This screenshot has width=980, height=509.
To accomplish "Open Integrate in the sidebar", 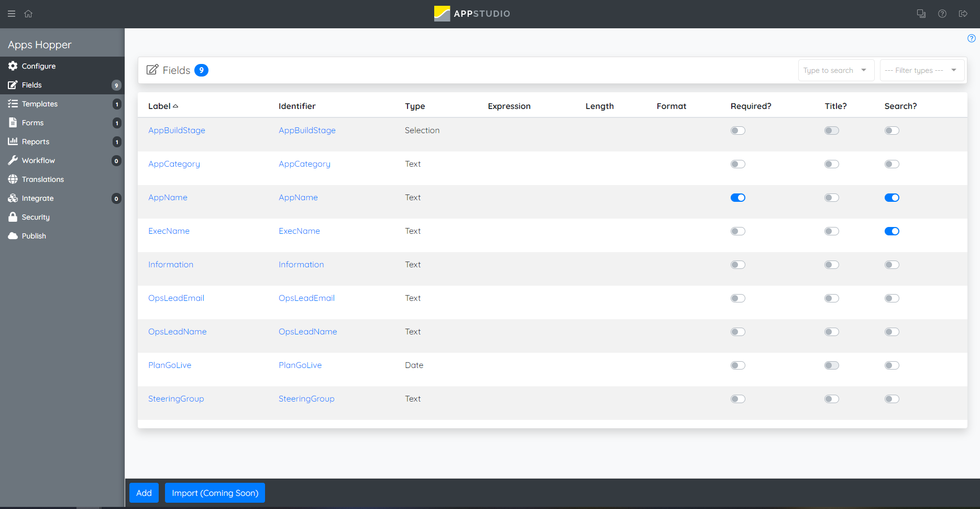I will click(62, 198).
